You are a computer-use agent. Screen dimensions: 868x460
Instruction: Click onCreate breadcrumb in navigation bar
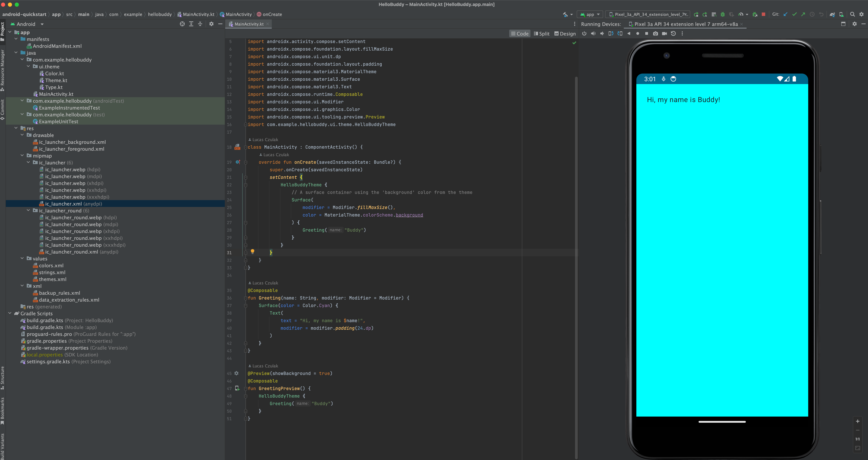[x=270, y=15]
